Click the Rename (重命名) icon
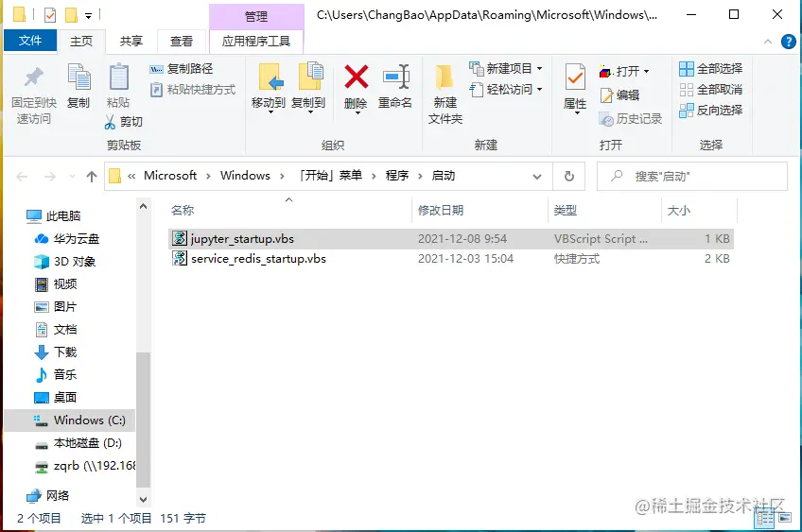Screen dimensions: 802x532 (x=395, y=77)
